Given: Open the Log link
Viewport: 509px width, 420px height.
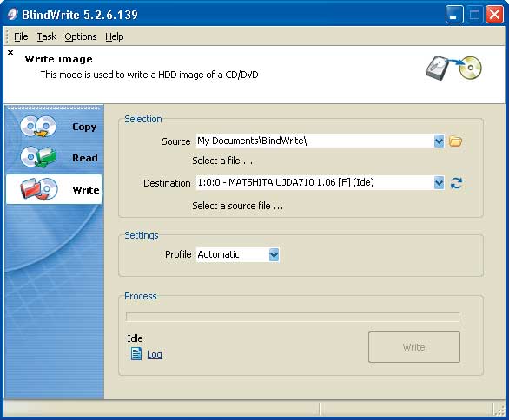Looking at the screenshot, I should [155, 354].
